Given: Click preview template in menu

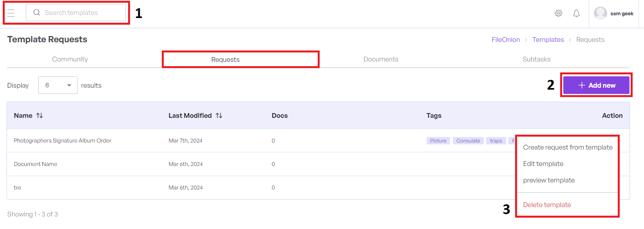Looking at the screenshot, I should (x=549, y=180).
